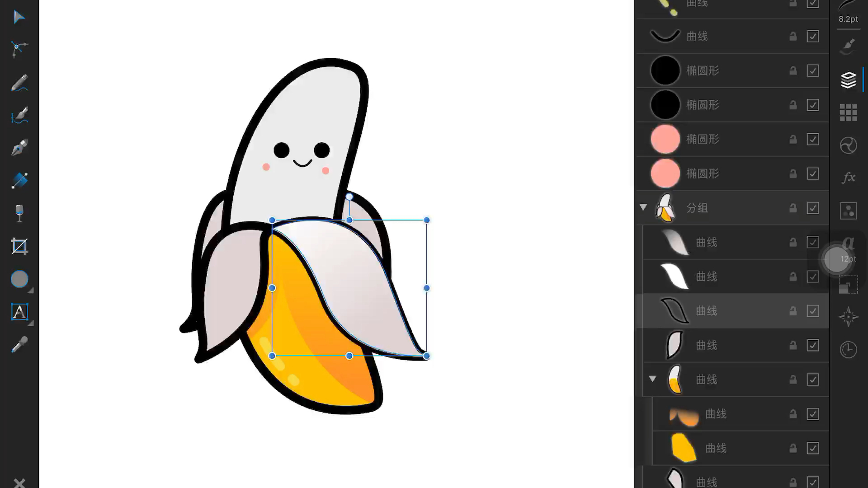Open the History clock panel

pos(848,349)
